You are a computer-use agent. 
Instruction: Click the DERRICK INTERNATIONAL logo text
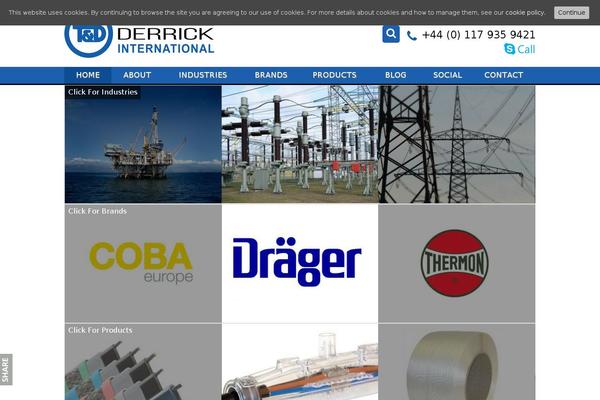click(165, 41)
